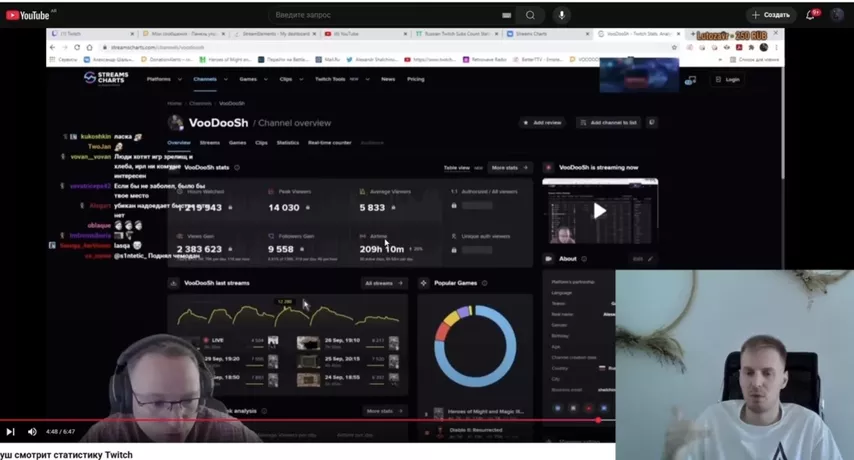Image resolution: width=854 pixels, height=460 pixels.
Task: Go back in recorded browser
Action: [52, 47]
